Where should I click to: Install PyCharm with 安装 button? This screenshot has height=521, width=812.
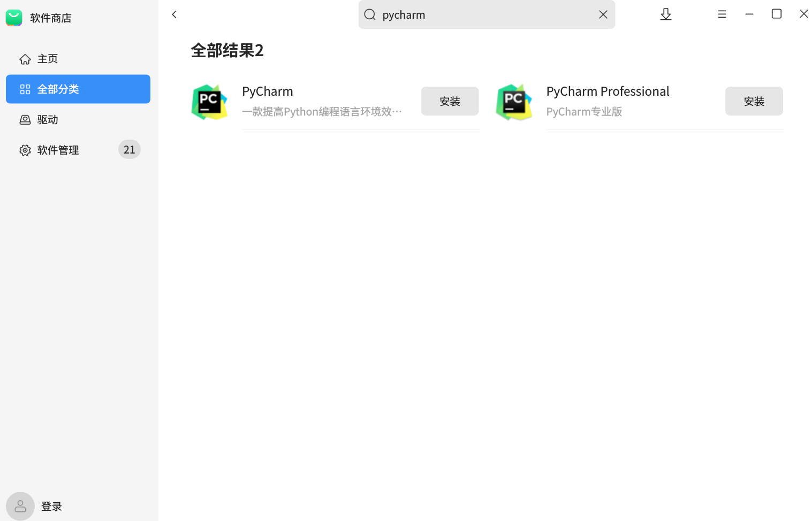click(x=450, y=101)
